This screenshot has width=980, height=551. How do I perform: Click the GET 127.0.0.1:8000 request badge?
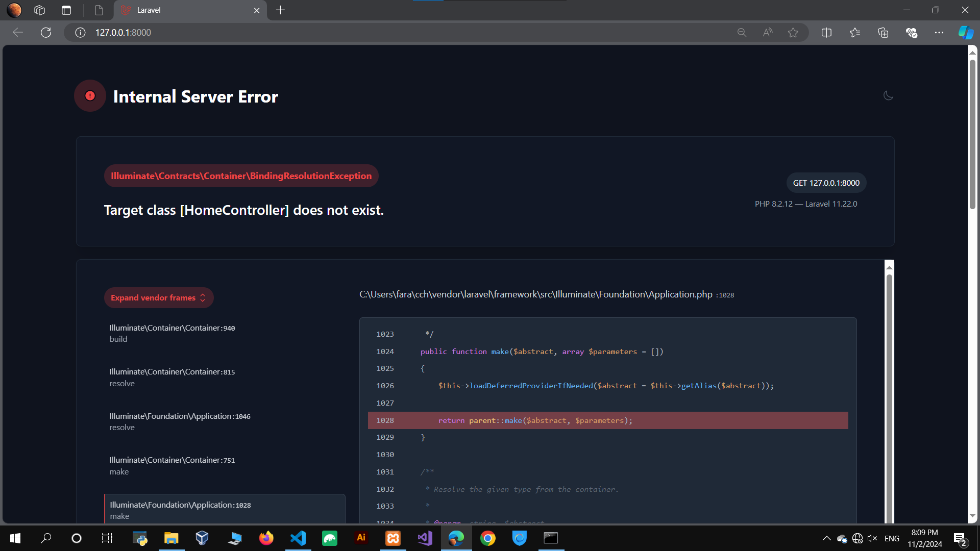pos(826,183)
